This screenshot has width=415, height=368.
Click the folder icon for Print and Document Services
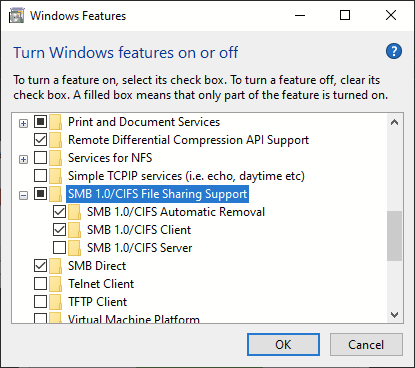click(x=56, y=122)
